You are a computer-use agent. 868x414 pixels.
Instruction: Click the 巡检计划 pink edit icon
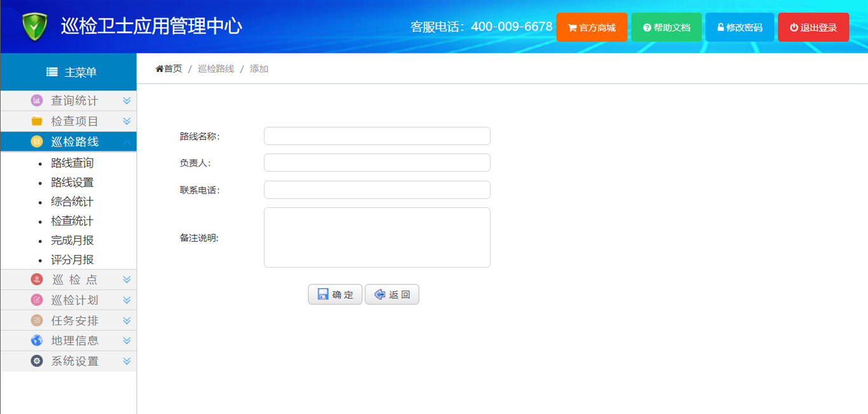pyautogui.click(x=37, y=300)
